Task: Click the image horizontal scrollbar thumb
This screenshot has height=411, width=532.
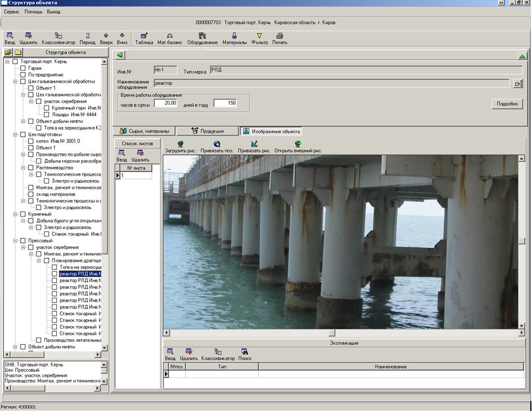Action: coord(332,333)
